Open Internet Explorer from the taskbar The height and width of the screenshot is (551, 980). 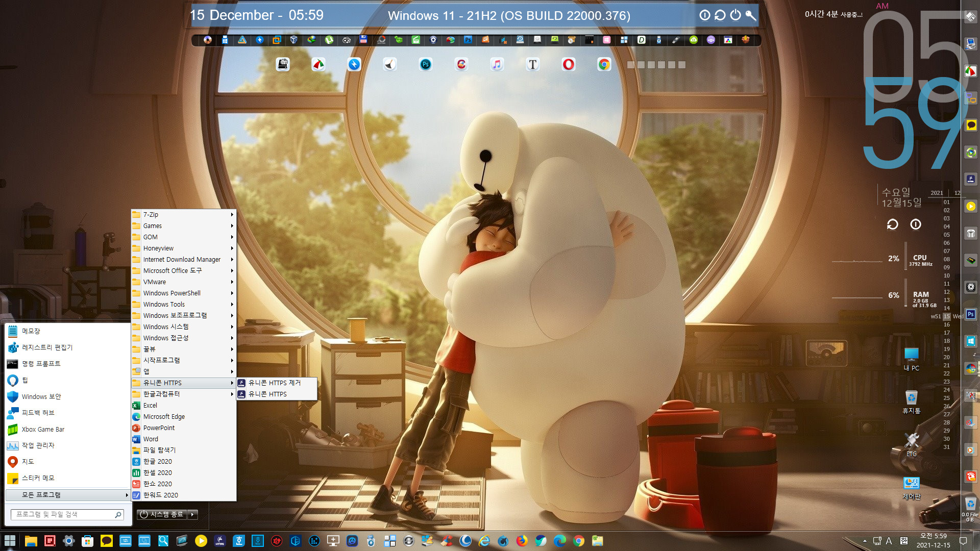pyautogui.click(x=484, y=541)
